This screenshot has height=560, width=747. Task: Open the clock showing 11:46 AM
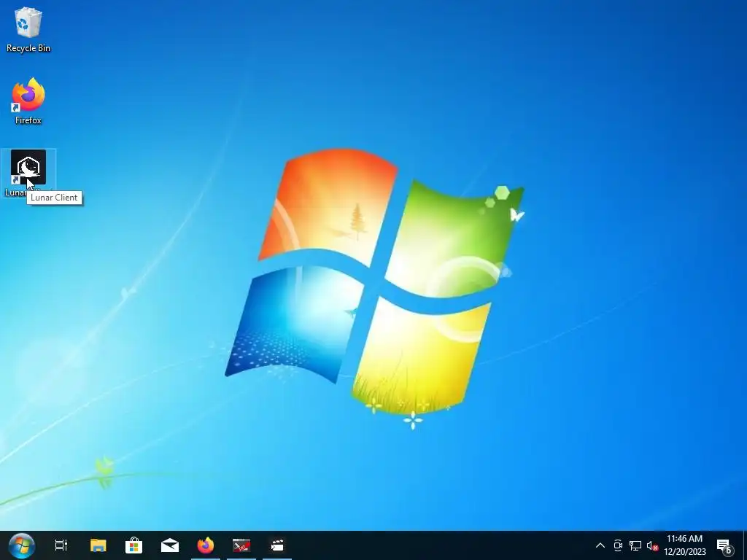pyautogui.click(x=684, y=545)
